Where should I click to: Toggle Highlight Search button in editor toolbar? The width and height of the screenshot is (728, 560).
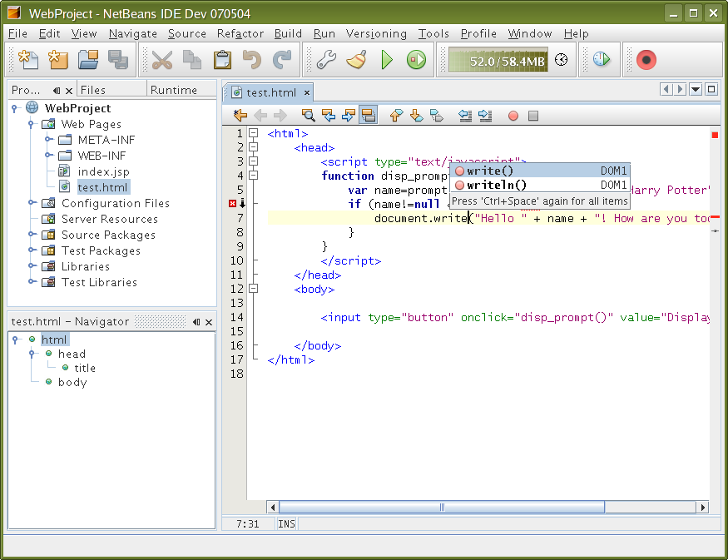pos(369,115)
